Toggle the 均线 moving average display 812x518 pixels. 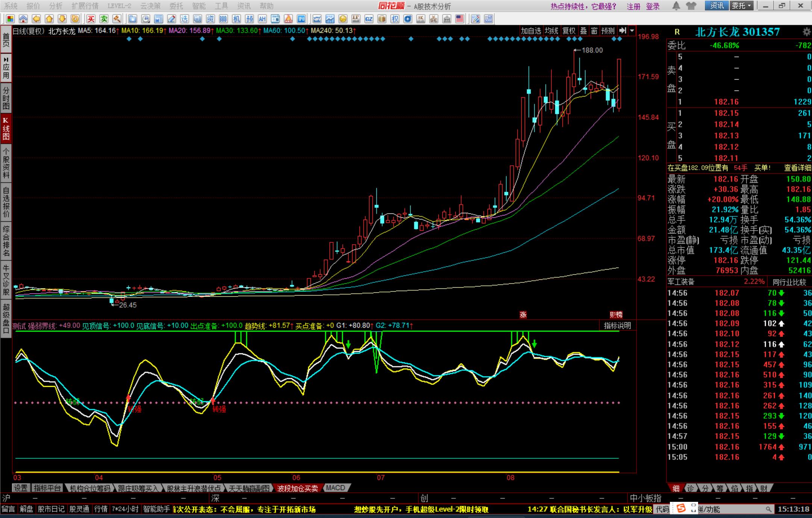click(x=551, y=31)
